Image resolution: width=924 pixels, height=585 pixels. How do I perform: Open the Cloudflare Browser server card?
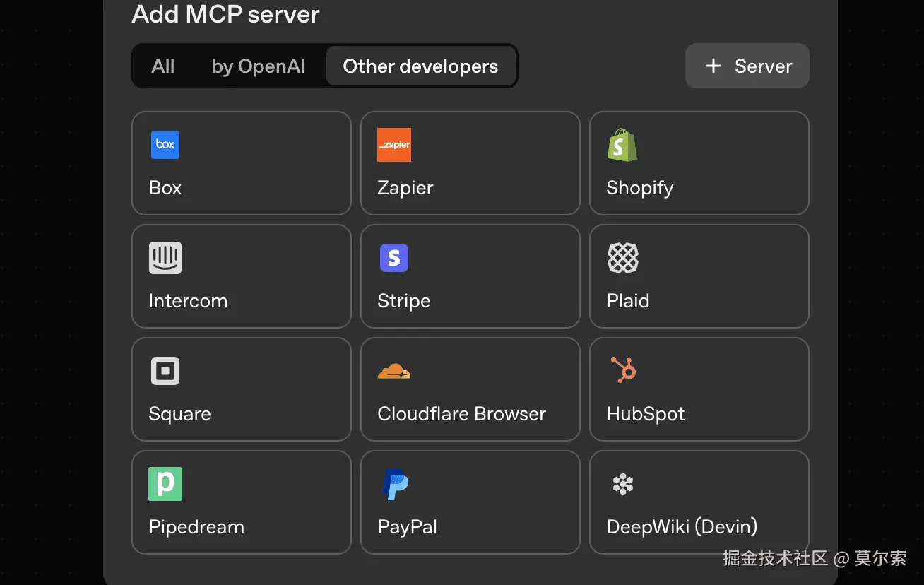tap(470, 389)
